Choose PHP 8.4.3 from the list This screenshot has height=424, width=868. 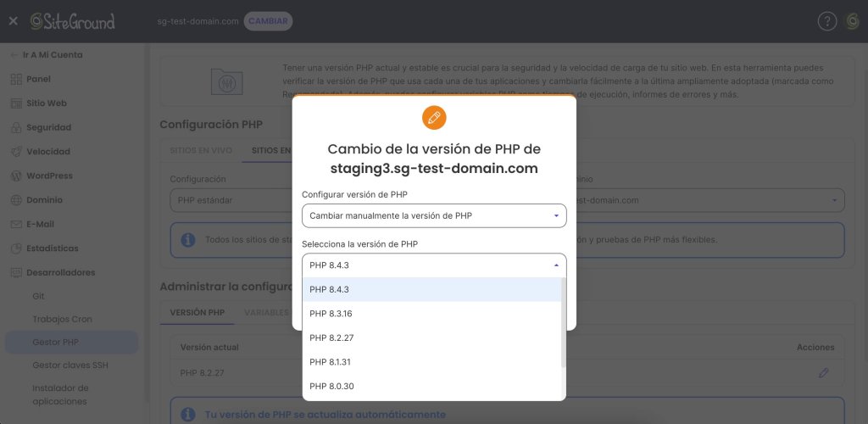[431, 289]
